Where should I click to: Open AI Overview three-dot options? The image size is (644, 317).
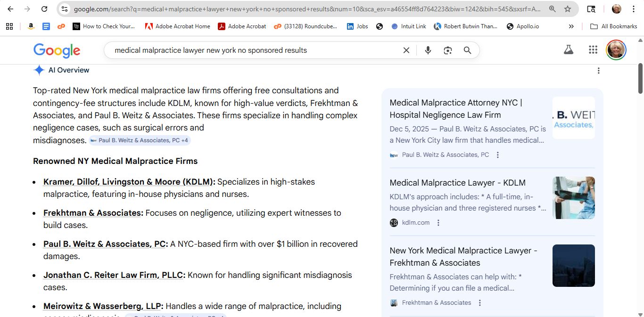[x=598, y=71]
